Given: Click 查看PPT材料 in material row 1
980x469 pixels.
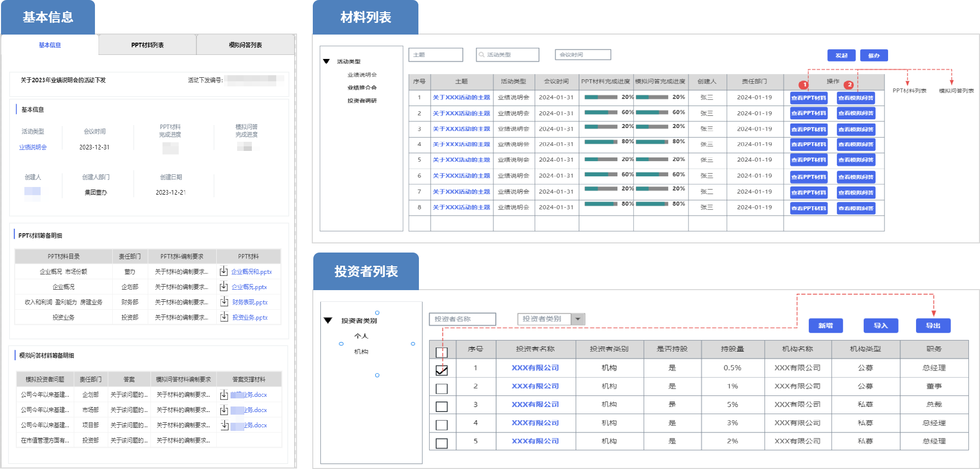Looking at the screenshot, I should click(809, 98).
